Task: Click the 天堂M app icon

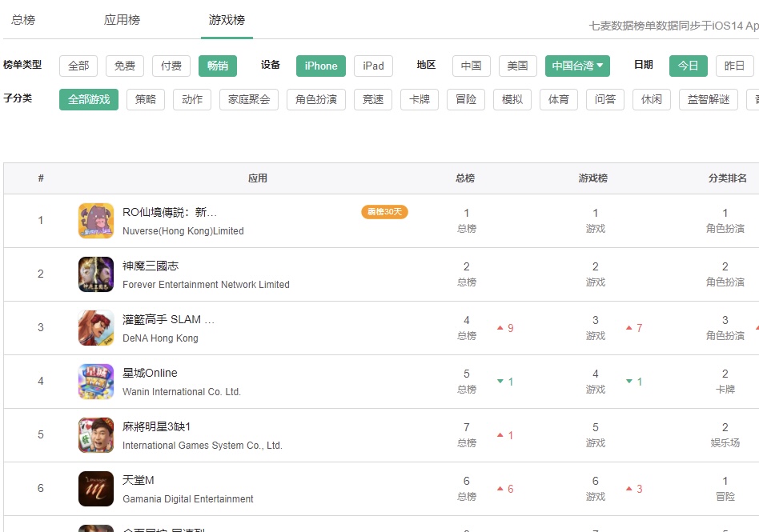Action: tap(95, 488)
